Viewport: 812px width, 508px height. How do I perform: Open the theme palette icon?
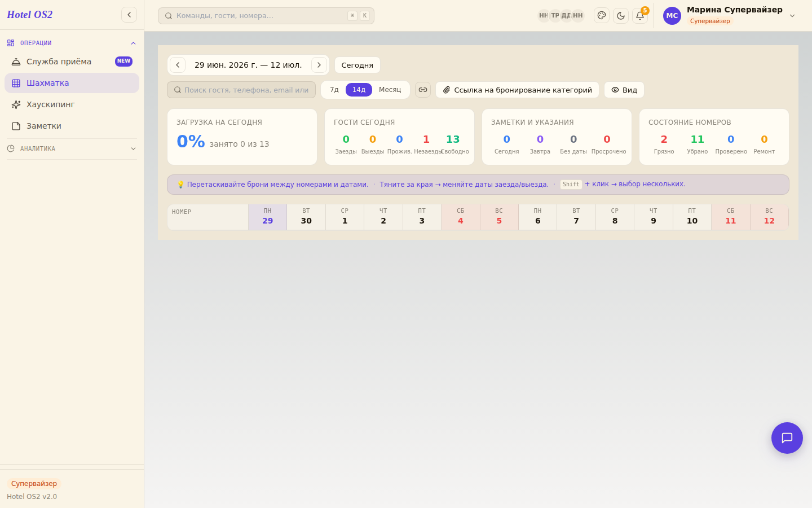[x=602, y=15]
